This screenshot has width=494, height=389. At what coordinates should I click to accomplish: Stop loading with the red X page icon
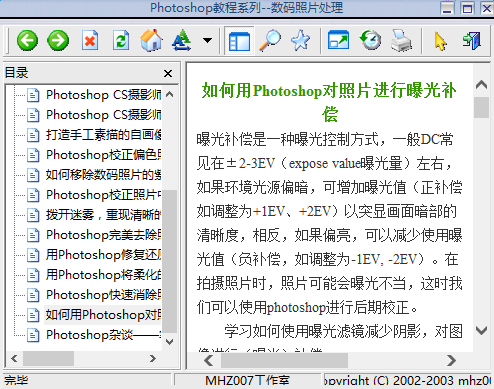click(x=90, y=41)
